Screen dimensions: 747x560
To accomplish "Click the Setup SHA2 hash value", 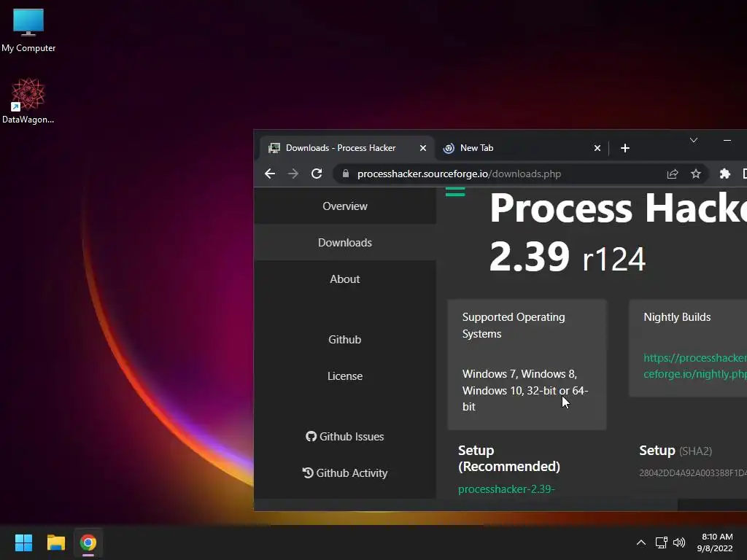I will (693, 472).
